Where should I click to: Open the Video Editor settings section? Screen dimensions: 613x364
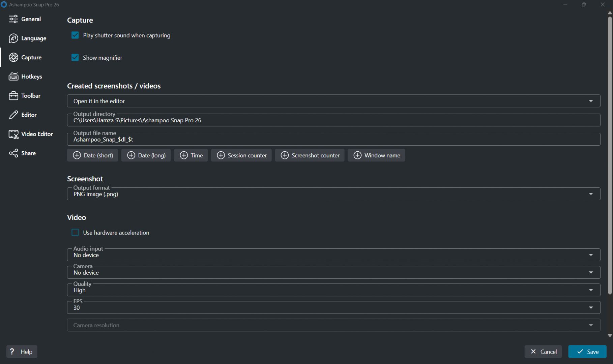click(x=31, y=134)
